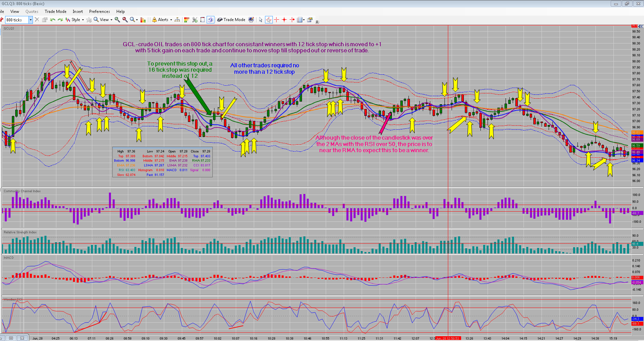Open the Insert menu

pos(78,12)
